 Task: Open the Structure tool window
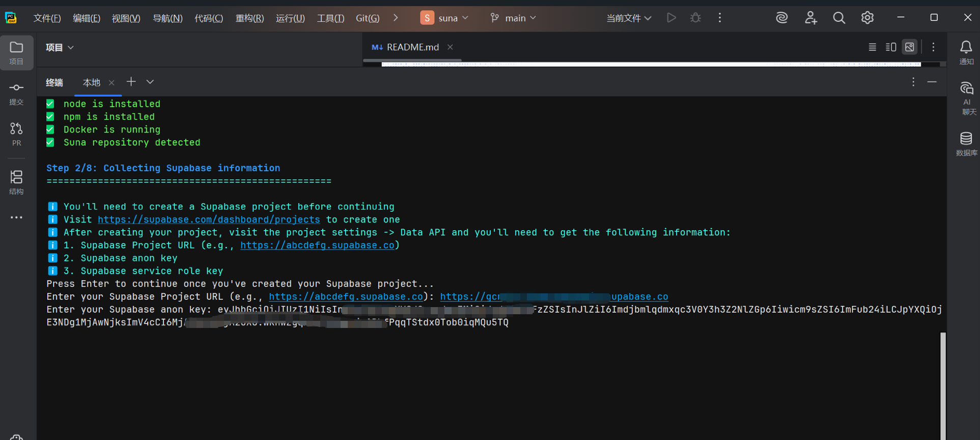[x=16, y=182]
